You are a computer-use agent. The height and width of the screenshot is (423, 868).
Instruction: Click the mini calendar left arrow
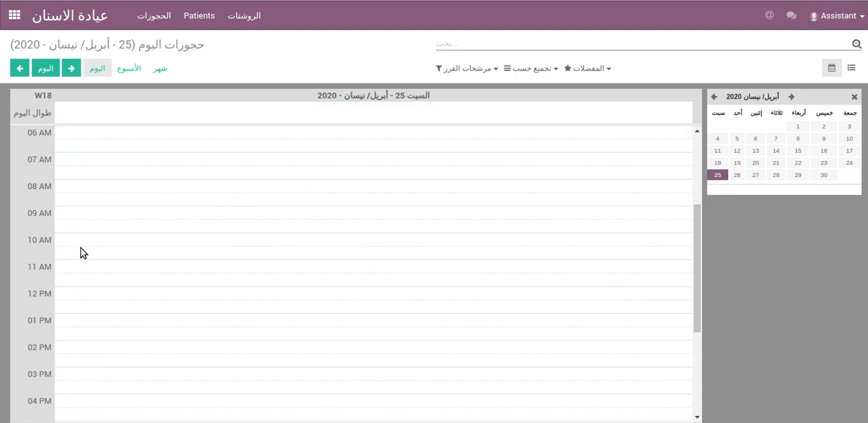coord(714,97)
